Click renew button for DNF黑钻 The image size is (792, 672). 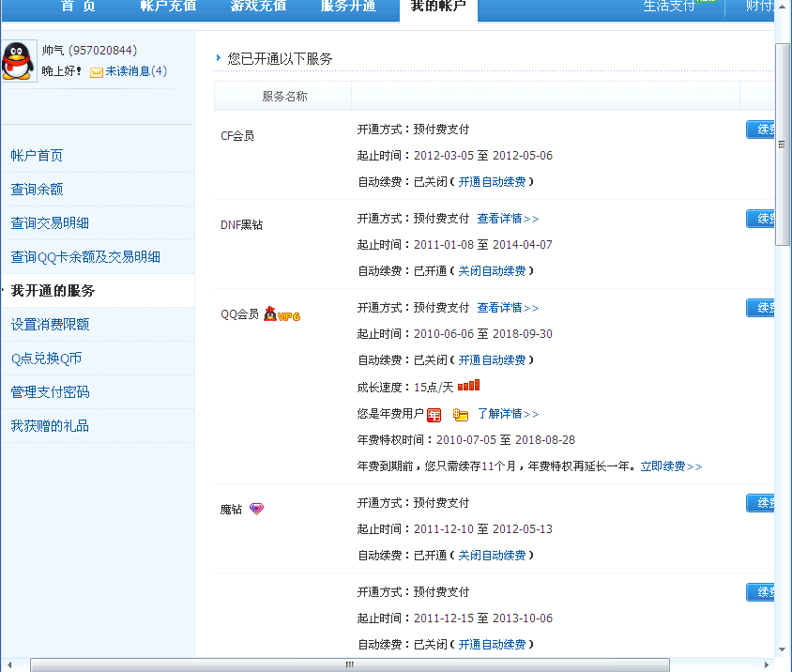click(x=760, y=219)
